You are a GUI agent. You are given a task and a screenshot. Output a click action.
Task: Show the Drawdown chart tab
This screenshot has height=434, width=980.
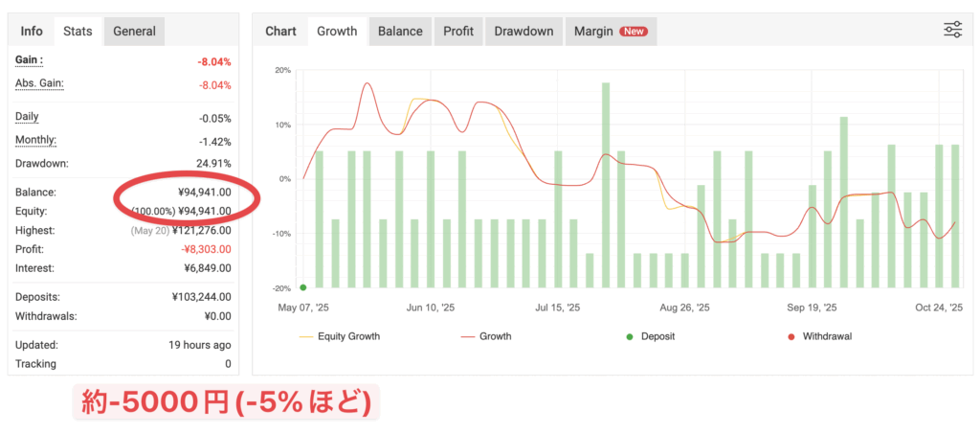523,31
